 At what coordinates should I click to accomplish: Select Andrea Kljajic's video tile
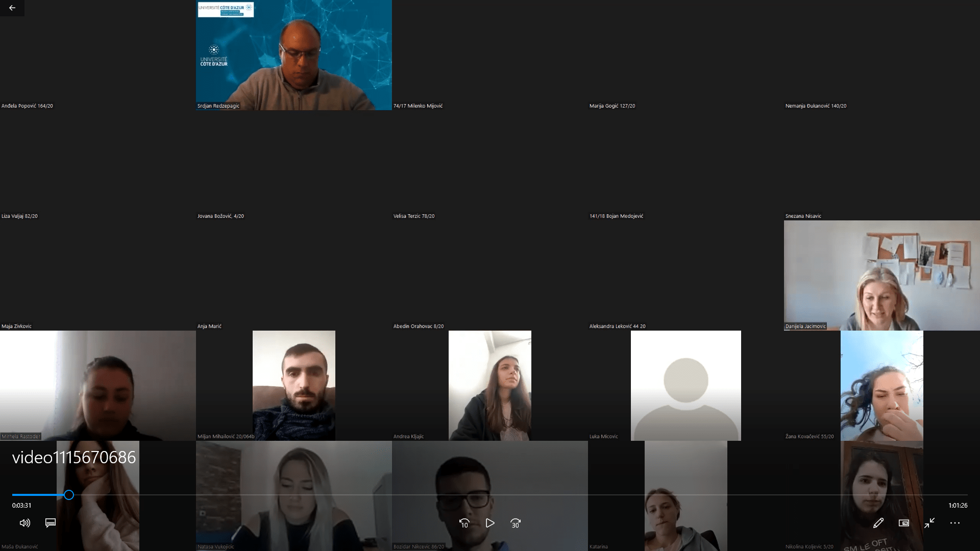[490, 386]
